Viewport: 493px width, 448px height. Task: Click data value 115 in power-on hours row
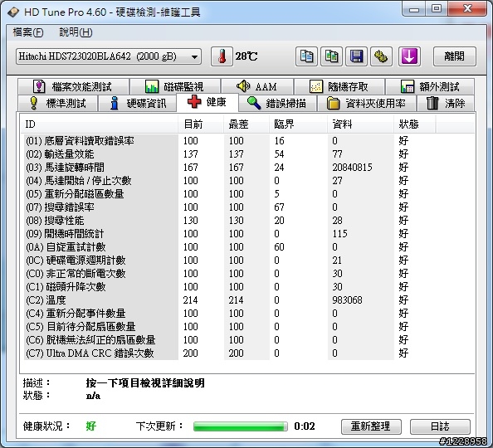click(340, 234)
